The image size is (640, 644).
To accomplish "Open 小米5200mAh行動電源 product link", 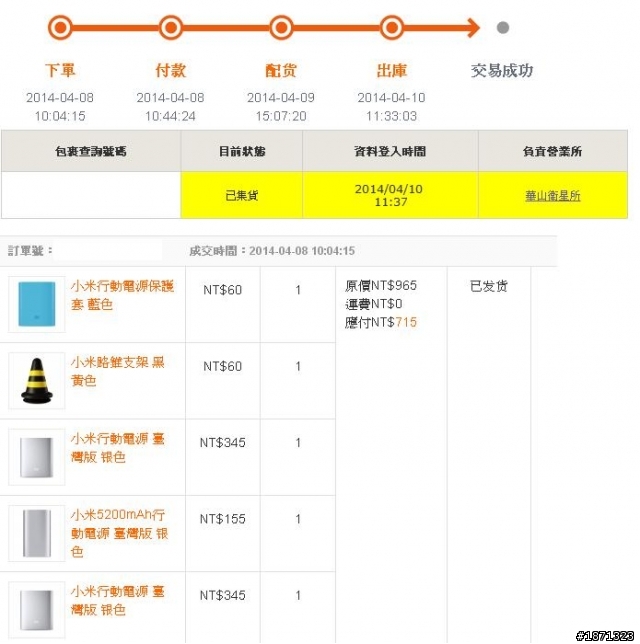I will 119,533.
